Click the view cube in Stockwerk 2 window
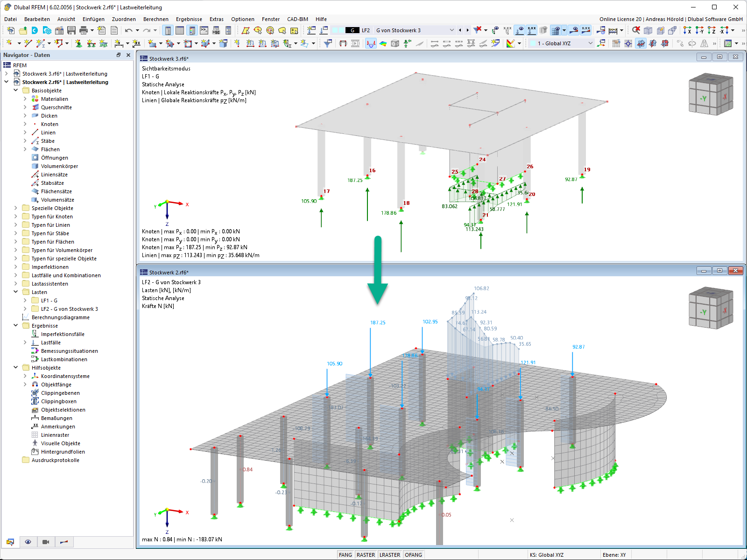This screenshot has height=560, width=747. 711,308
